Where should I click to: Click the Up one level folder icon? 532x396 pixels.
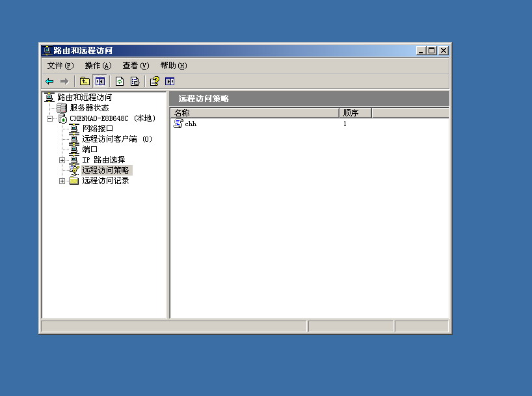[x=85, y=81]
